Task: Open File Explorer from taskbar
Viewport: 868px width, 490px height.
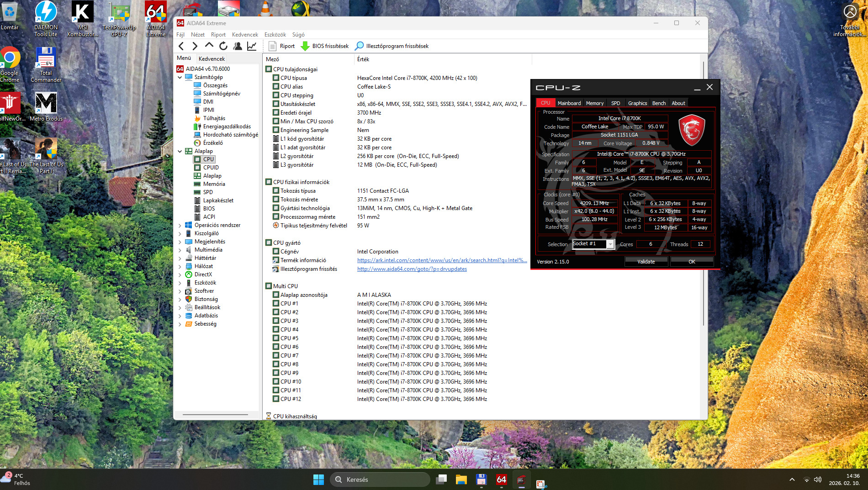Action: 461,479
